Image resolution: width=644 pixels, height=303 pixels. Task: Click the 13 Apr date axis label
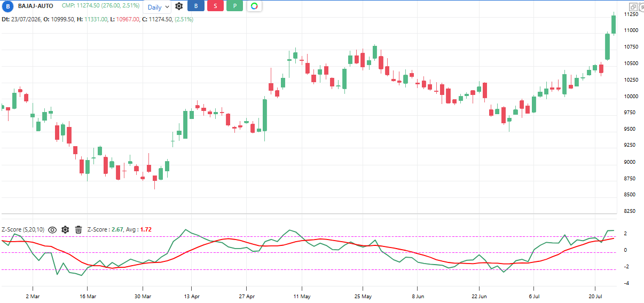click(x=192, y=296)
